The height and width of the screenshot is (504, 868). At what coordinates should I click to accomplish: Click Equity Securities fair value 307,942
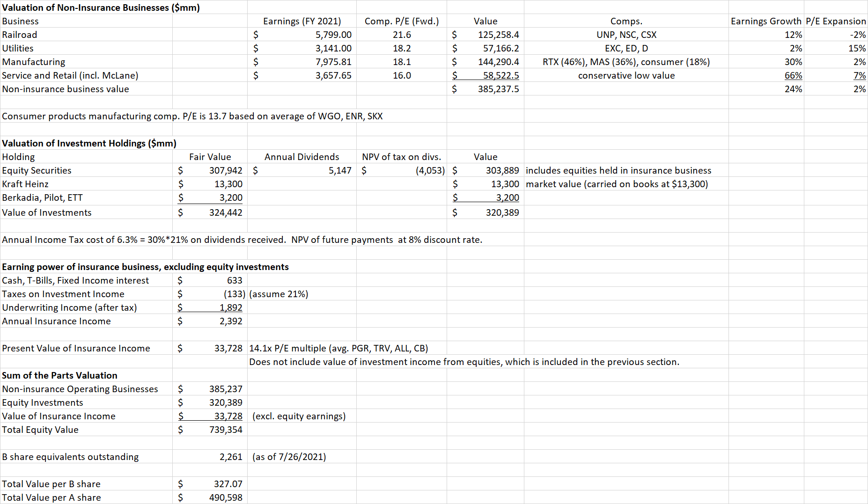tap(226, 170)
